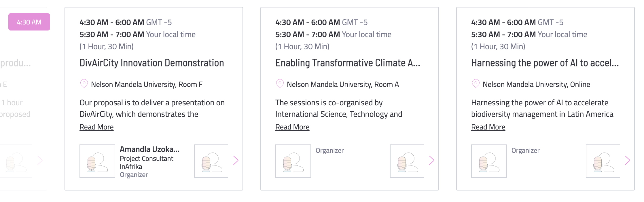Open the DivAirCity Innovation Demonstration session title
644x202 pixels.
coord(152,63)
